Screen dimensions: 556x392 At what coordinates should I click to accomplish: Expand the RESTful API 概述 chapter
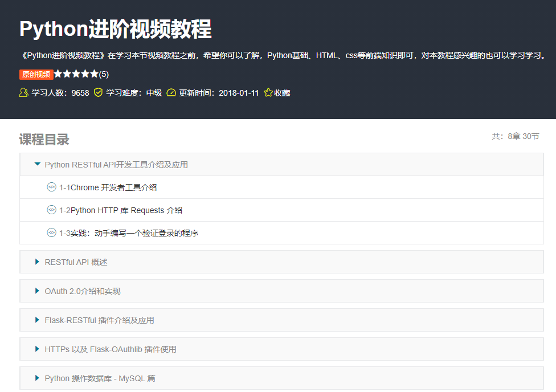click(281, 262)
